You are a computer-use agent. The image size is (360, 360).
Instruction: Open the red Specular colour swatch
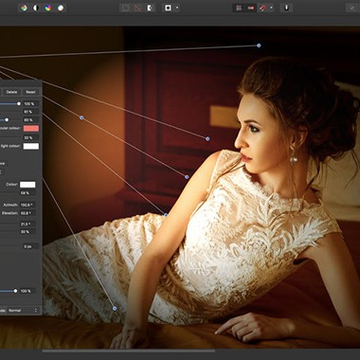[x=31, y=128]
